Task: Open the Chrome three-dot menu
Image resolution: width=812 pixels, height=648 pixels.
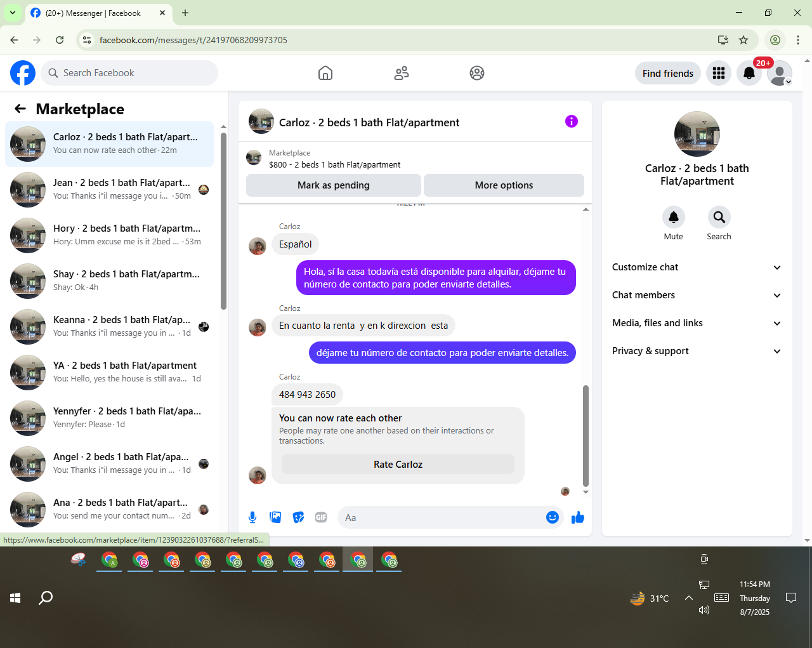Action: (798, 40)
